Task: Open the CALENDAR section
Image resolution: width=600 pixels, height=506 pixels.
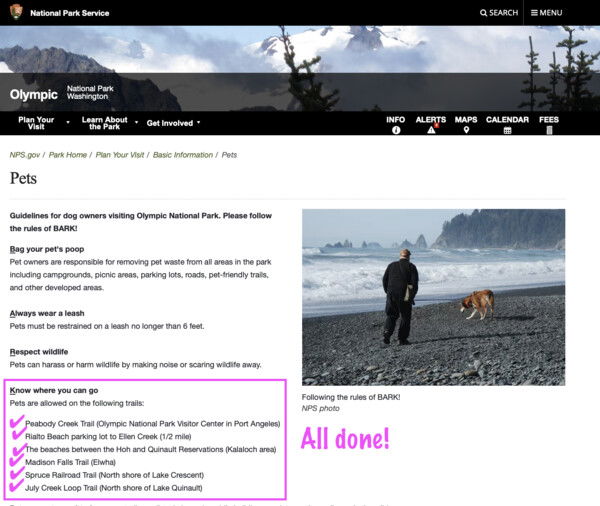Action: point(507,120)
